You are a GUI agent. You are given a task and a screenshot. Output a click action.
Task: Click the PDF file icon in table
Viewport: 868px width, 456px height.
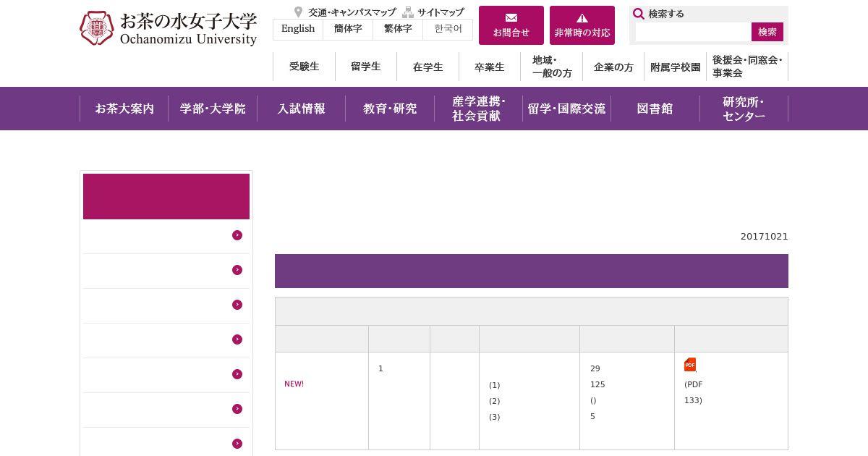(690, 365)
